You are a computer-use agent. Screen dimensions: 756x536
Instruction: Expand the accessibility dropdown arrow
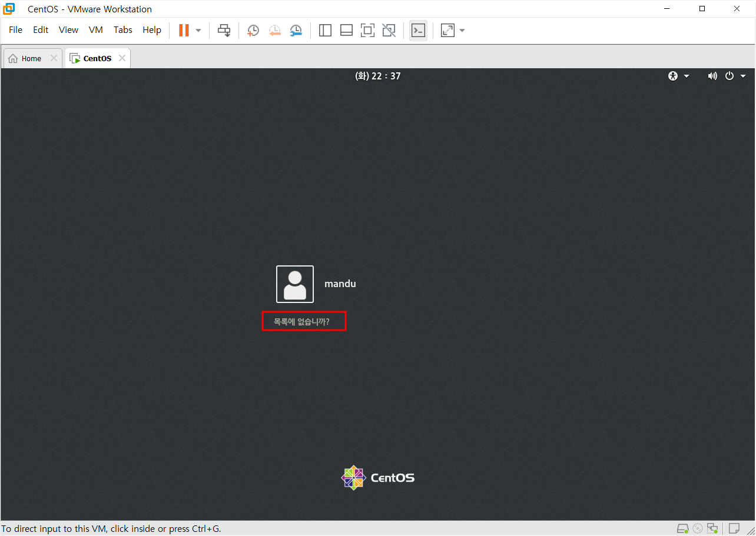[x=687, y=76]
